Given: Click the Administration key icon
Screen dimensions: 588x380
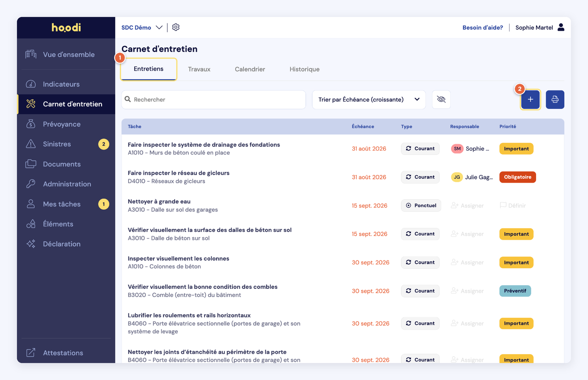Looking at the screenshot, I should point(31,184).
